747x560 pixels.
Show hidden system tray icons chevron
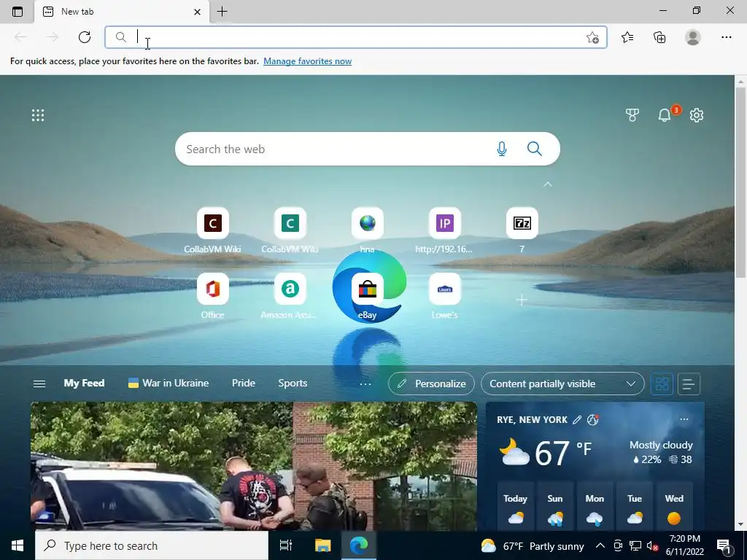coord(600,545)
